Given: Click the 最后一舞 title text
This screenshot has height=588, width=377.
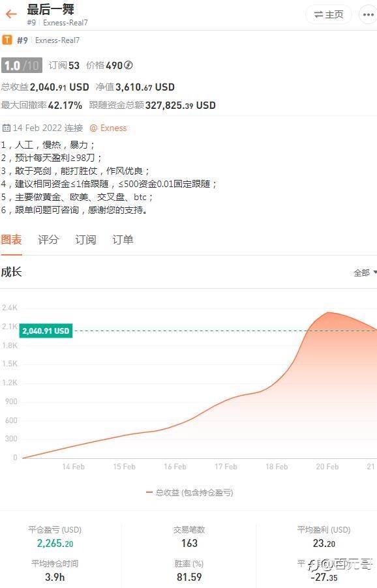Looking at the screenshot, I should [50, 9].
